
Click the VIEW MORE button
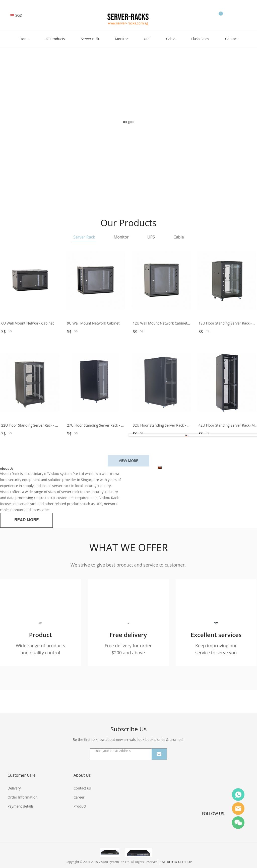pos(128,461)
